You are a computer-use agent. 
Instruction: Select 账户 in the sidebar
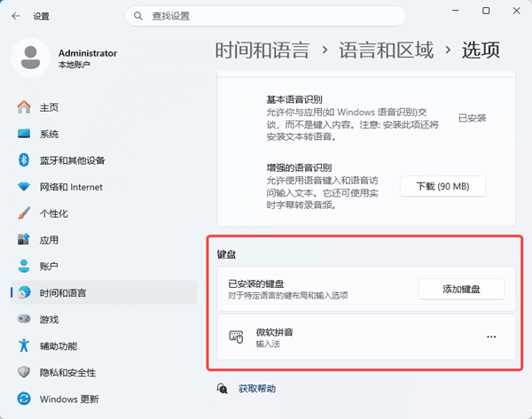click(x=104, y=266)
